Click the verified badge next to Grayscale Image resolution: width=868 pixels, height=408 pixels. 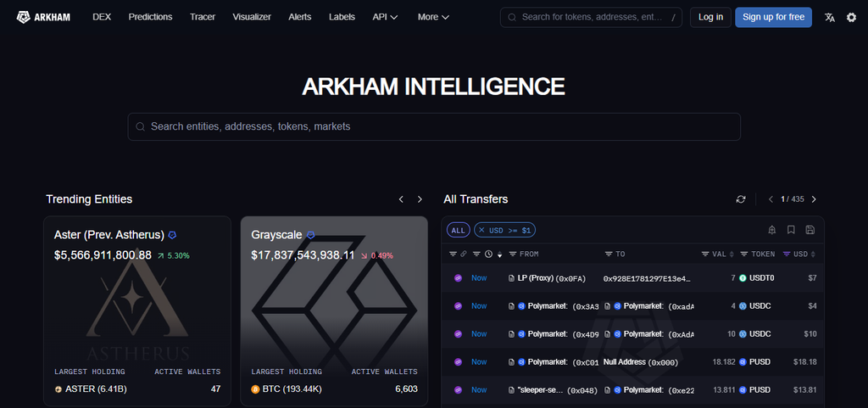click(x=310, y=235)
